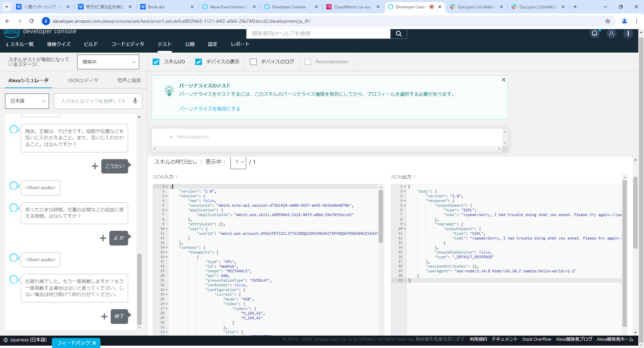Click the microphone icon in simulator input
644x348 pixels.
coord(135,101)
